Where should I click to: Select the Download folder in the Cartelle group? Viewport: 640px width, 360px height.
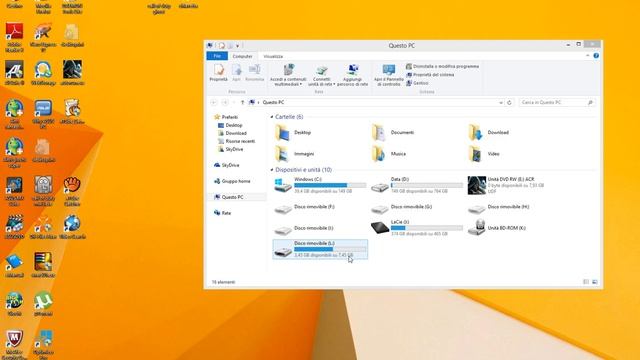[489, 133]
